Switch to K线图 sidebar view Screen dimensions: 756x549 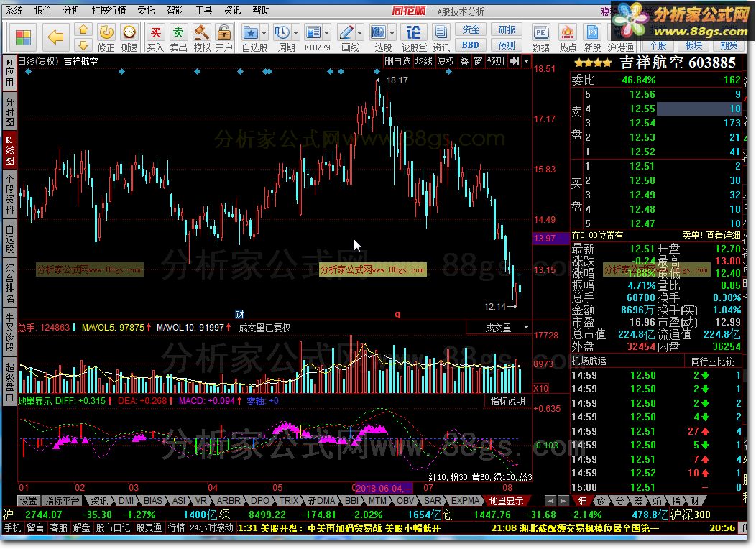(x=9, y=150)
